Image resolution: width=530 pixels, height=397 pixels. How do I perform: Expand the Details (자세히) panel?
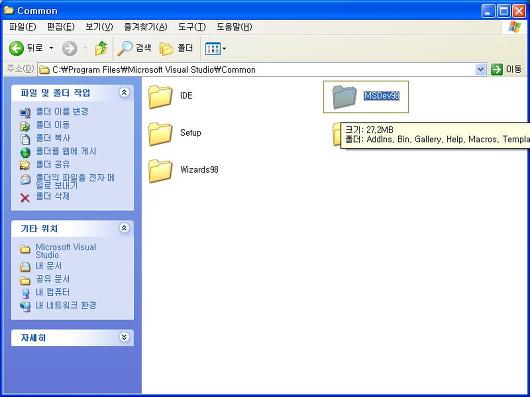124,337
